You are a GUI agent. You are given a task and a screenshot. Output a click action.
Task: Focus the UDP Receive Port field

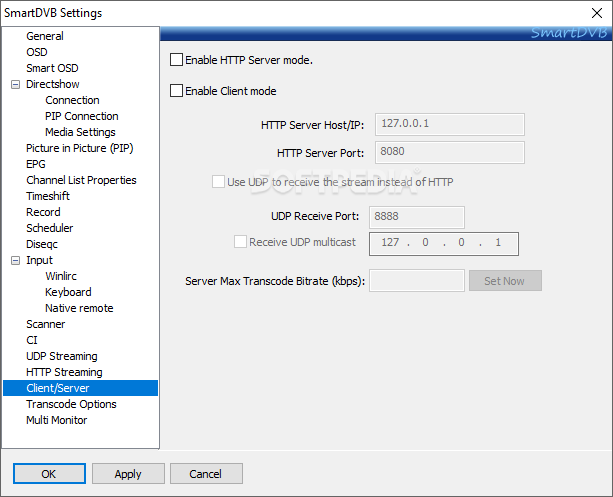[417, 217]
